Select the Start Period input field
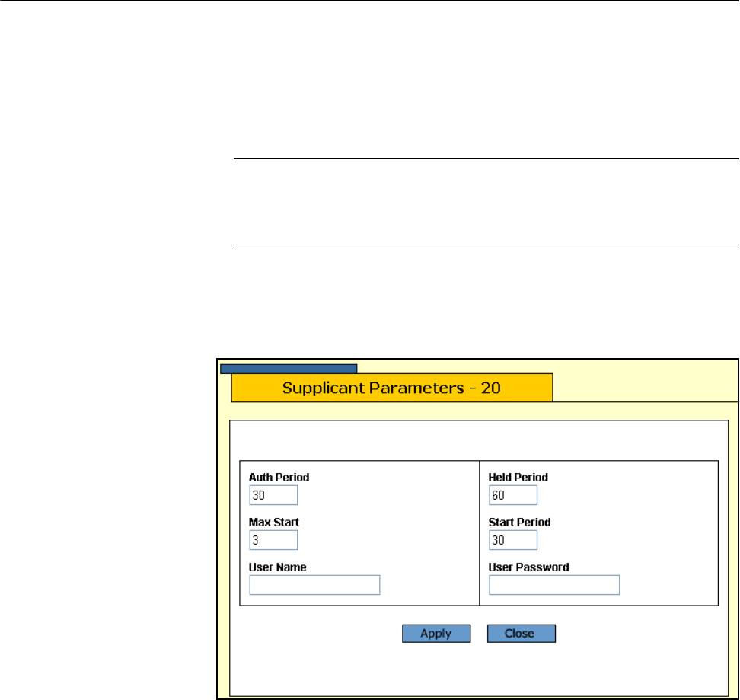This screenshot has width=740, height=700. 513,540
